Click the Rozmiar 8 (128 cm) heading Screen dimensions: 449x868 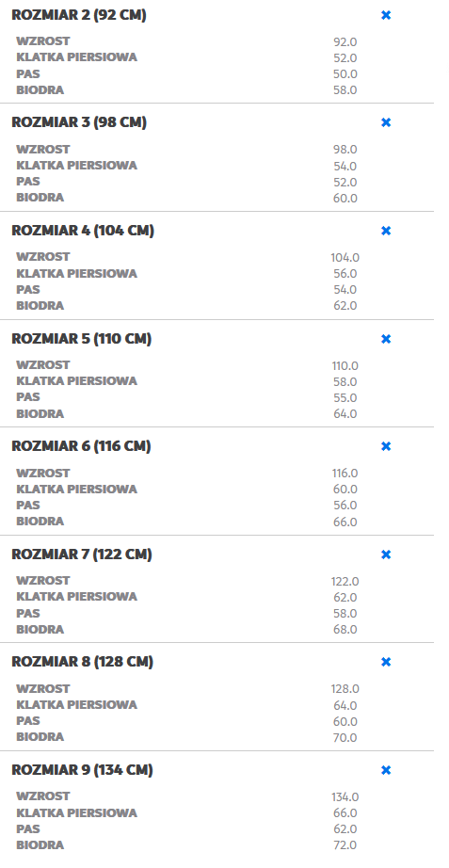(x=83, y=662)
